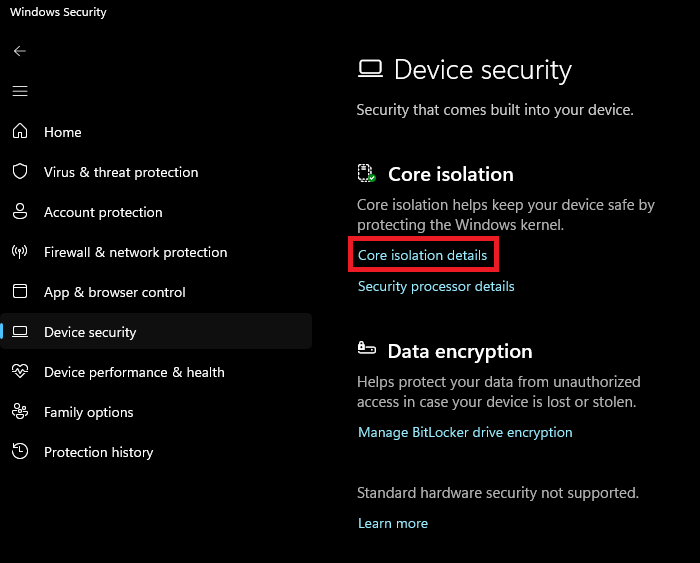700x563 pixels.
Task: Open Core isolation details link
Action: tap(422, 255)
